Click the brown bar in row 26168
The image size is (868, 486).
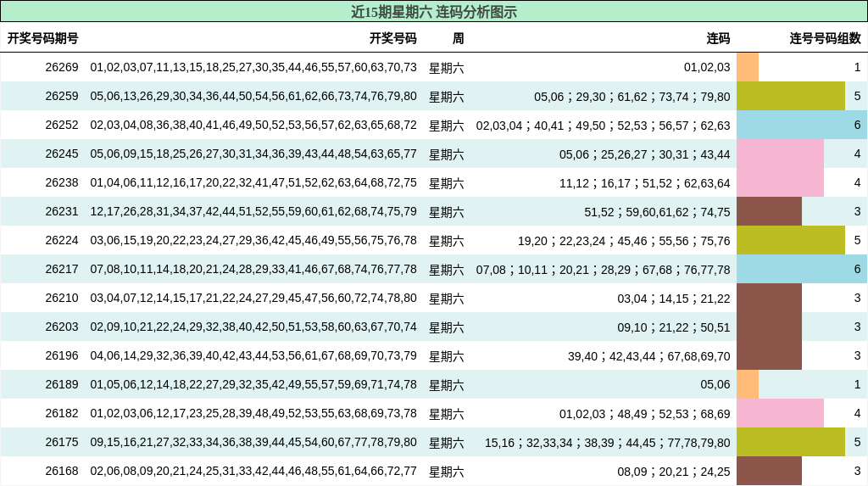769,471
